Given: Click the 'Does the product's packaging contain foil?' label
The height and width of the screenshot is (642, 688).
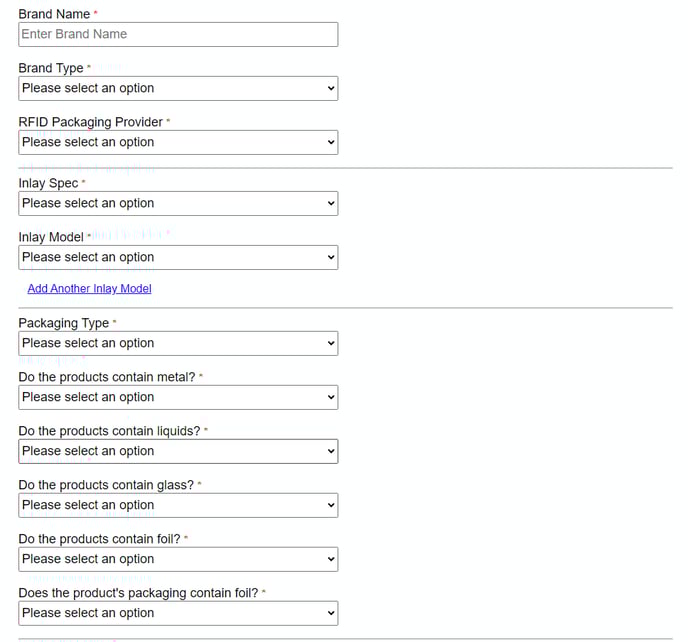Looking at the screenshot, I should 138,593.
